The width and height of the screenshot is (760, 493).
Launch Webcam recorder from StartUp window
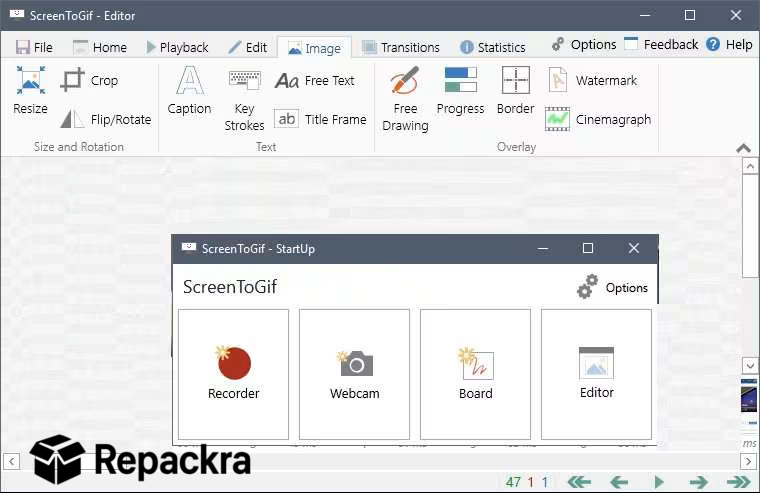(x=354, y=374)
